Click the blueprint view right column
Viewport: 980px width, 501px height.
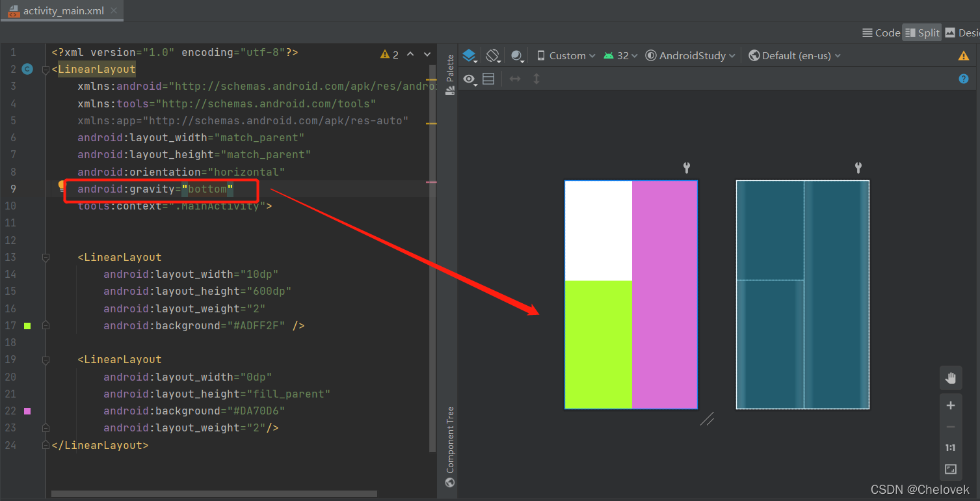pos(836,294)
